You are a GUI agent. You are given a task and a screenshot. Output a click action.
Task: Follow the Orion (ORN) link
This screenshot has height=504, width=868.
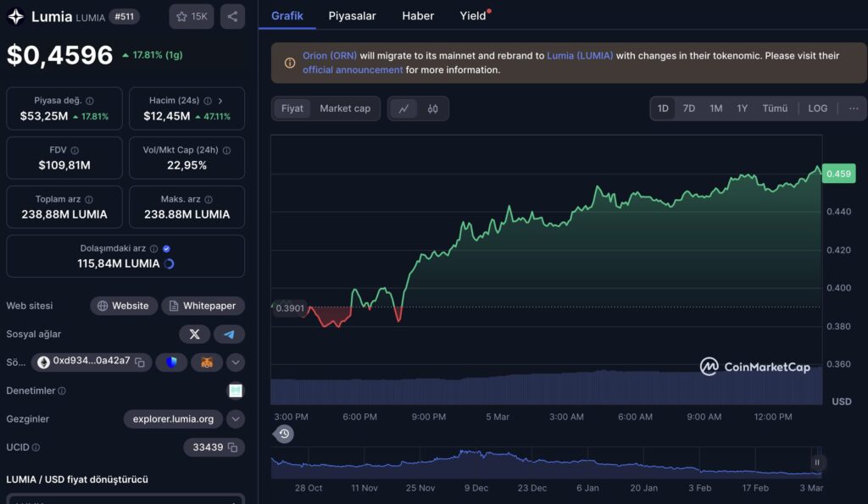tap(330, 56)
